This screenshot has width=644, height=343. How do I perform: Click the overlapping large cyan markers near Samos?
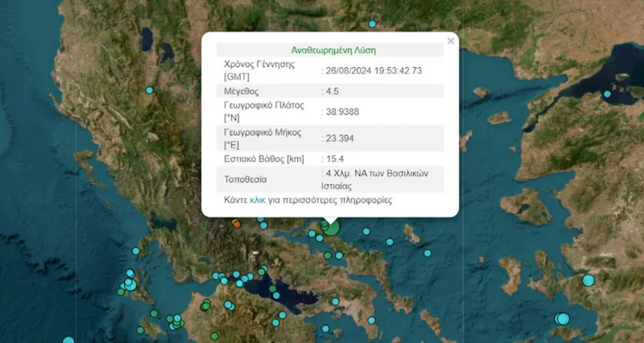click(561, 319)
